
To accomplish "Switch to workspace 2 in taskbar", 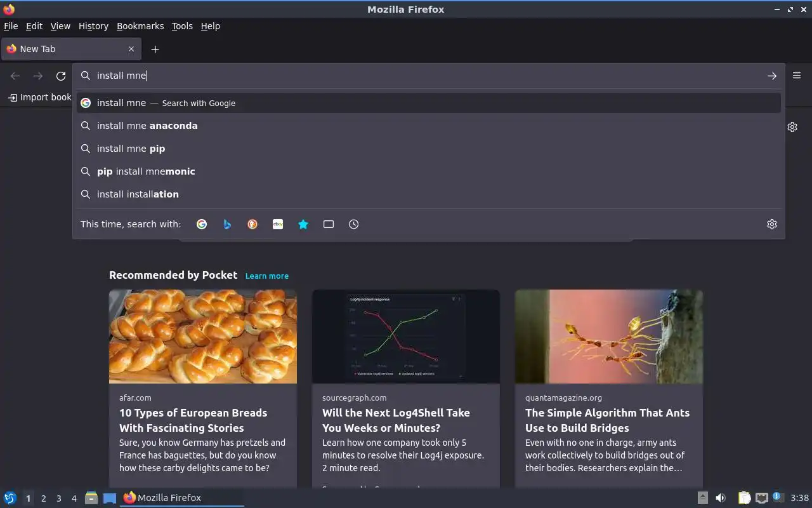I will click(44, 498).
